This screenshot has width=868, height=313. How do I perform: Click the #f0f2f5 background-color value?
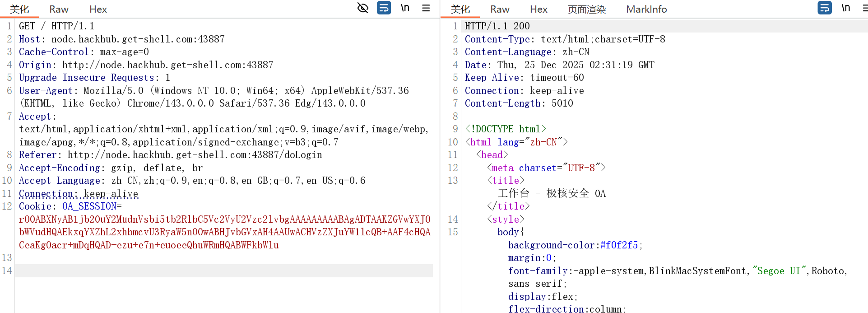[x=619, y=245]
